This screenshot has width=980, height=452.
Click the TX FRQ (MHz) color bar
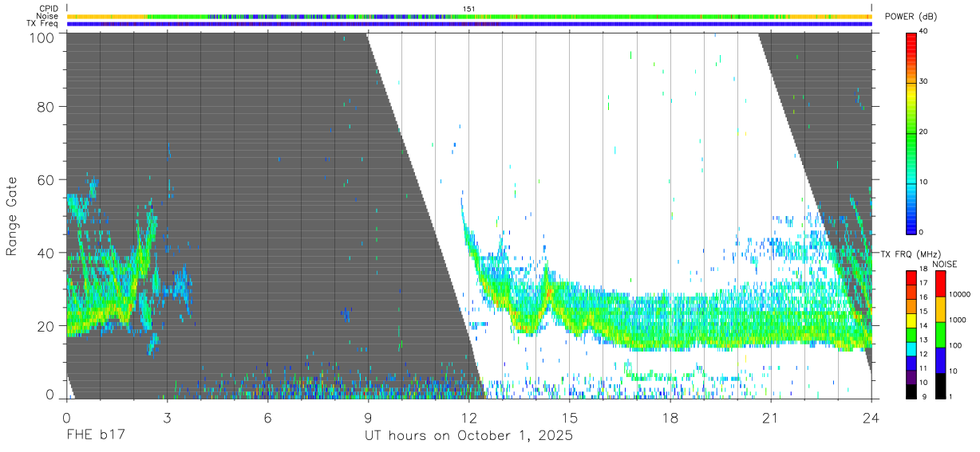[911, 334]
